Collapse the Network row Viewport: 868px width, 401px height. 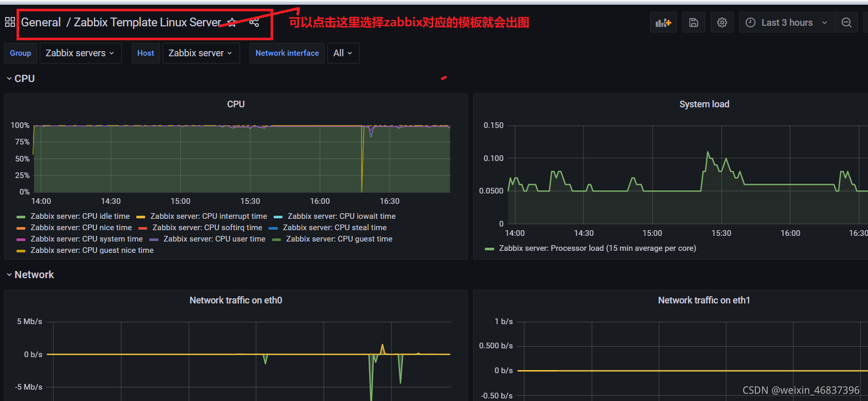point(30,275)
